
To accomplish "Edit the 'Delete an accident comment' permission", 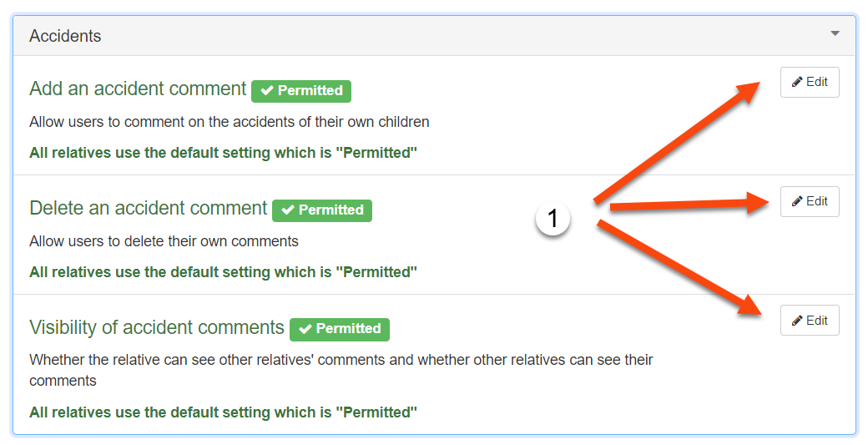I will pyautogui.click(x=810, y=201).
